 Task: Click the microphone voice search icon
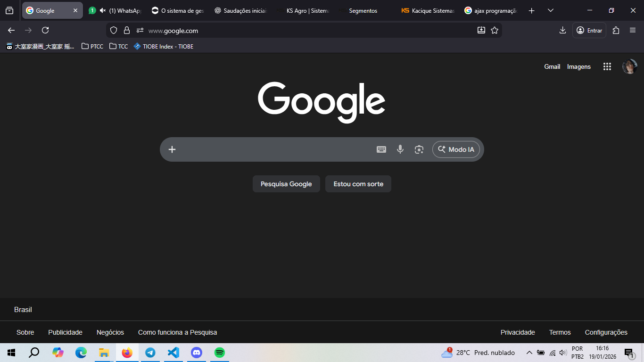tap(400, 149)
